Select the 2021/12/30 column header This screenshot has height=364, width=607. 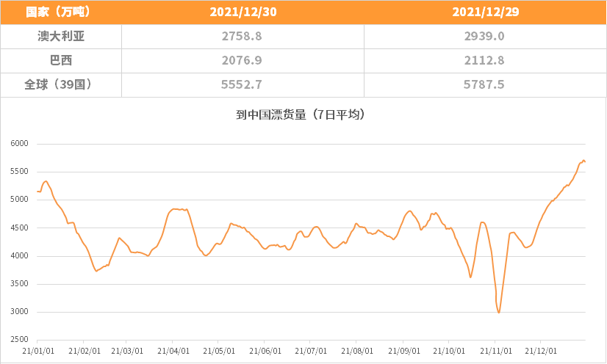[243, 12]
